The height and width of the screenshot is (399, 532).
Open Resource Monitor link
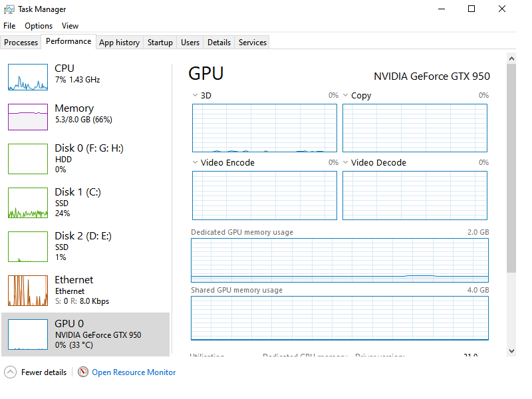click(x=134, y=372)
